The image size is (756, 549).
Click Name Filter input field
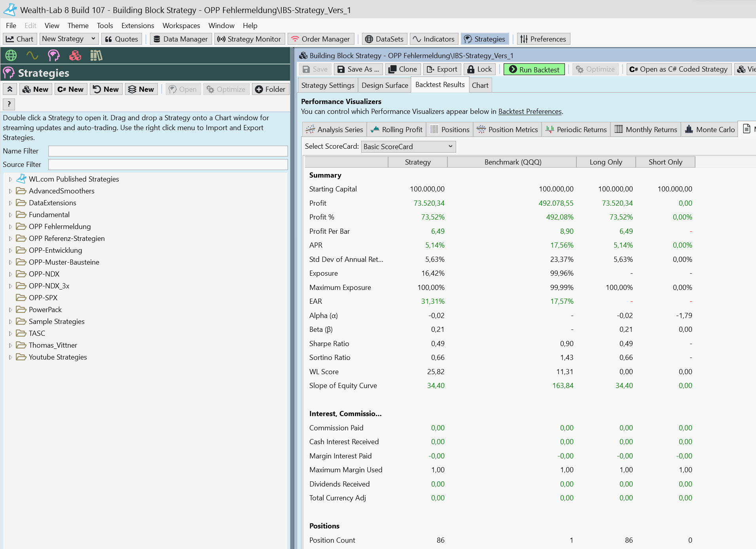tap(168, 151)
